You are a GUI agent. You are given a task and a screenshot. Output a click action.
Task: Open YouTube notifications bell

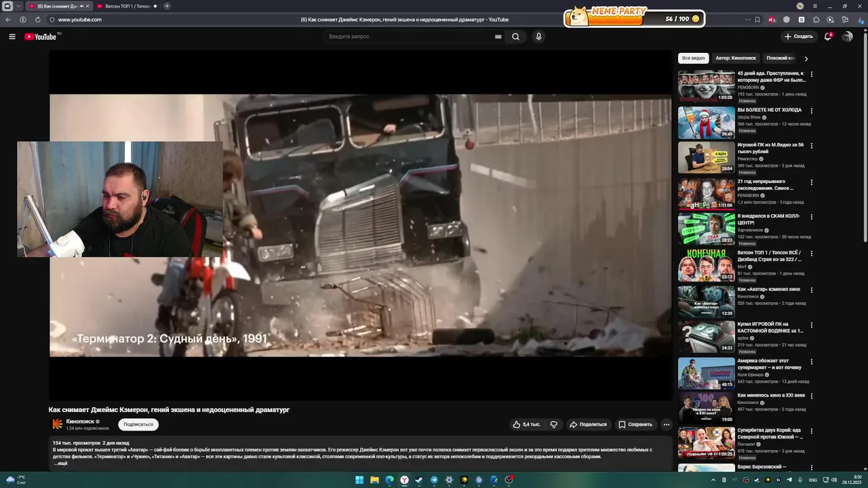(x=828, y=37)
